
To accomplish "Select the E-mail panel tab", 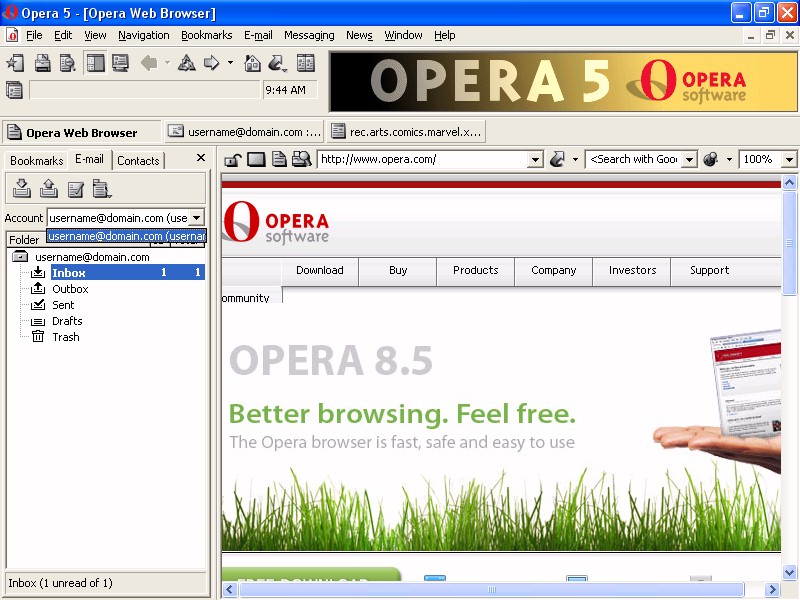I will [x=89, y=160].
